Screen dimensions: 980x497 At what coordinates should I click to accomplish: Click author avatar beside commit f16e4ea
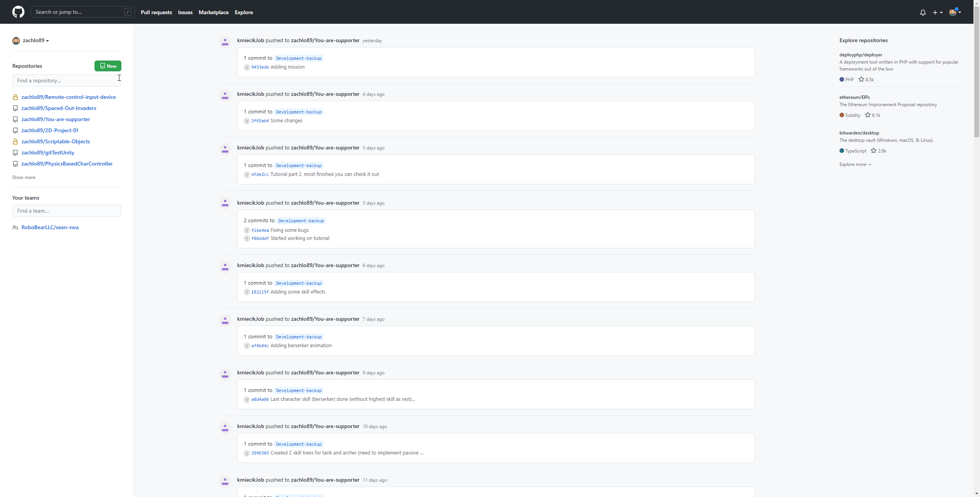[x=247, y=230]
